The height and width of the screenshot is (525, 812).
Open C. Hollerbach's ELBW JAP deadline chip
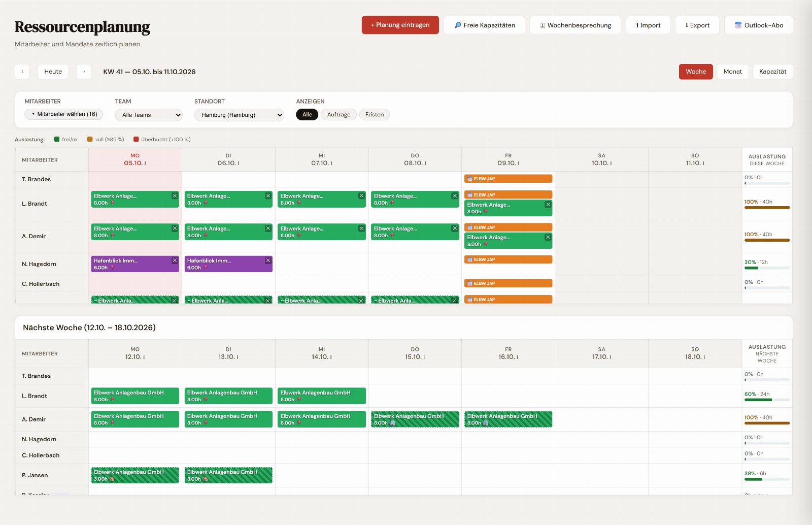point(508,283)
